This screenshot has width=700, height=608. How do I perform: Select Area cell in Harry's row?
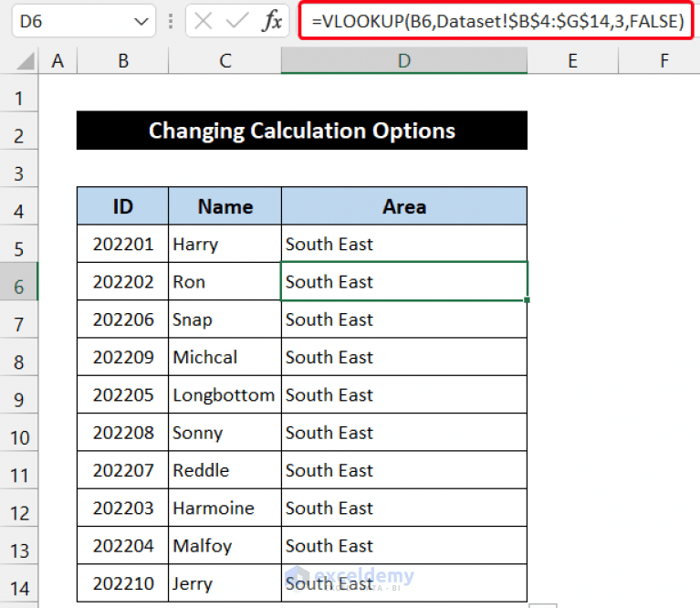tap(404, 244)
